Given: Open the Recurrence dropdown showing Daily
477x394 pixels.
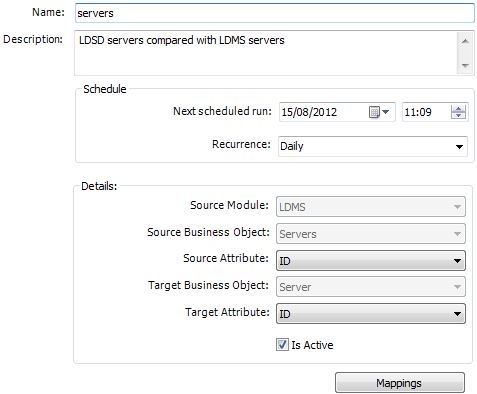Looking at the screenshot, I should (373, 146).
